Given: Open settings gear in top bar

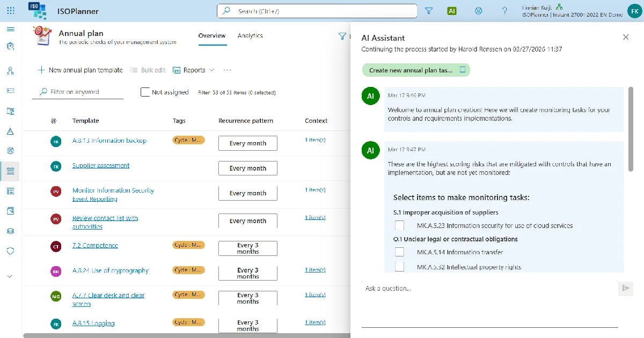Looking at the screenshot, I should tap(479, 11).
